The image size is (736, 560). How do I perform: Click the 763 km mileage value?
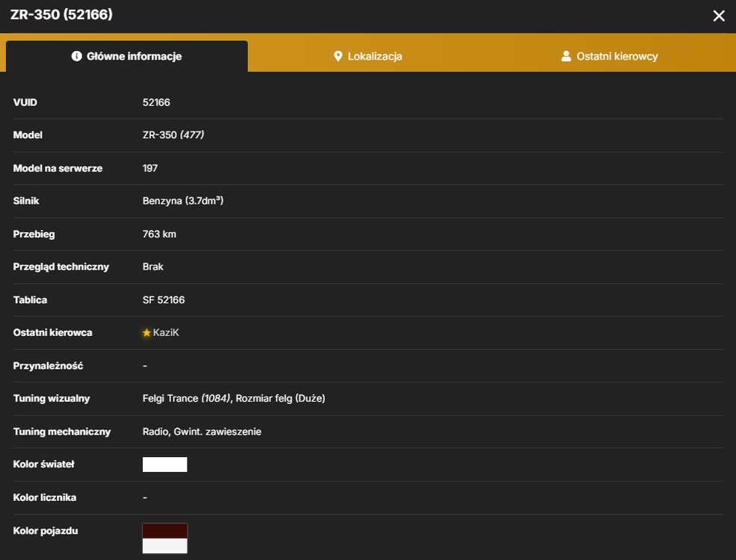[x=160, y=234]
